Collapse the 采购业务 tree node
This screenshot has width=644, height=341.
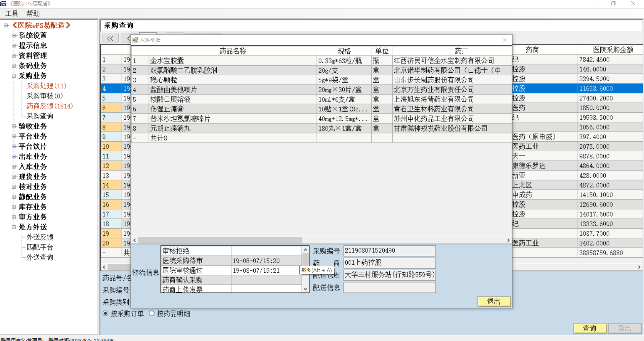point(14,76)
